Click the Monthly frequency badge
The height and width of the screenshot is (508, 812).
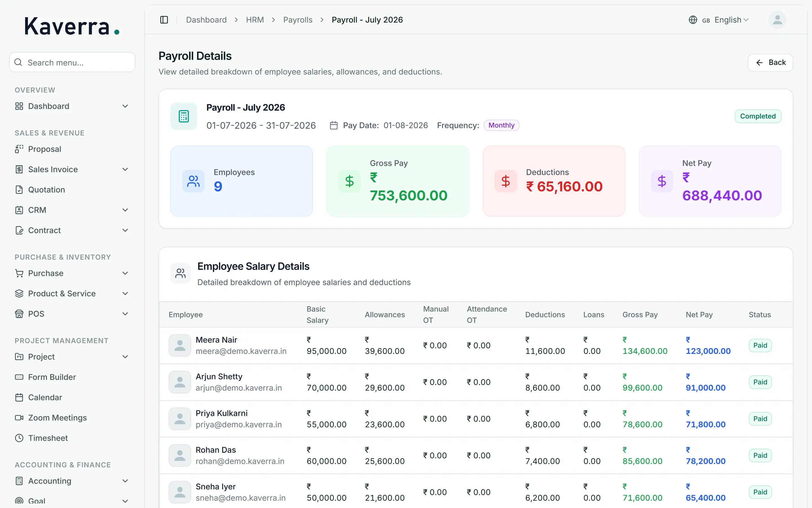coord(501,125)
